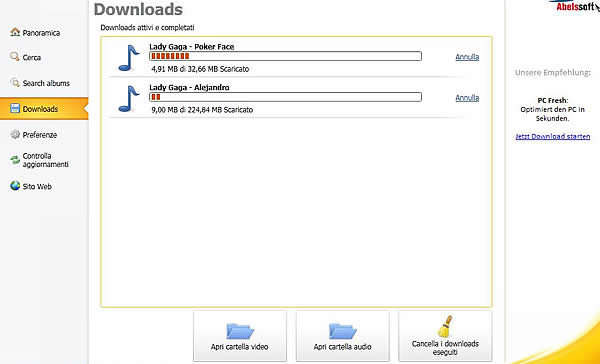The image size is (600, 364).
Task: Click the Preferenze gear icon
Action: tap(15, 134)
